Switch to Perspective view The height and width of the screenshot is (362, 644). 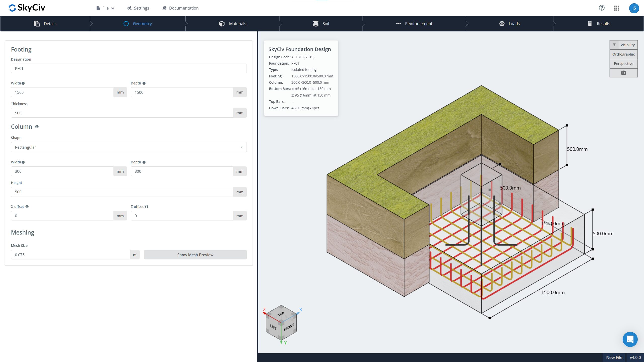tap(623, 64)
